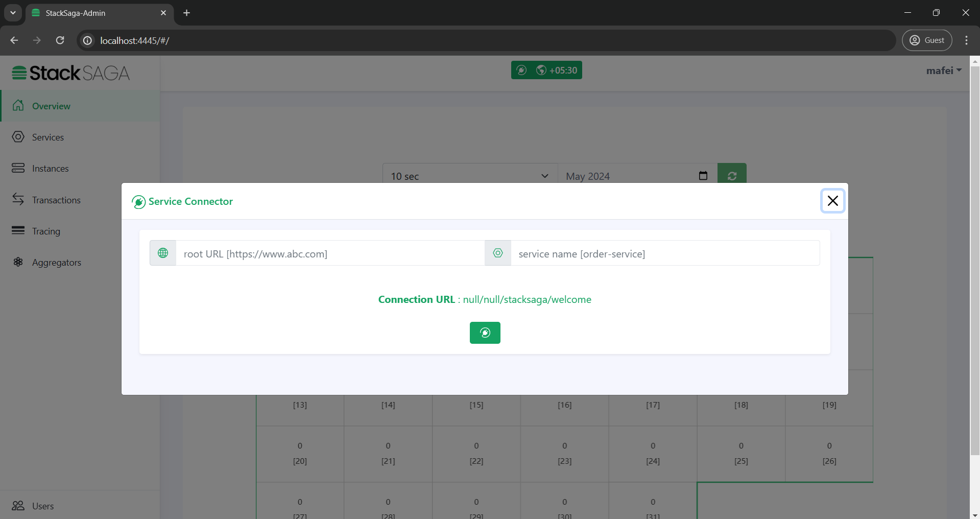This screenshot has height=519, width=980.
Task: Select calendar cell [20]
Action: pyautogui.click(x=300, y=454)
